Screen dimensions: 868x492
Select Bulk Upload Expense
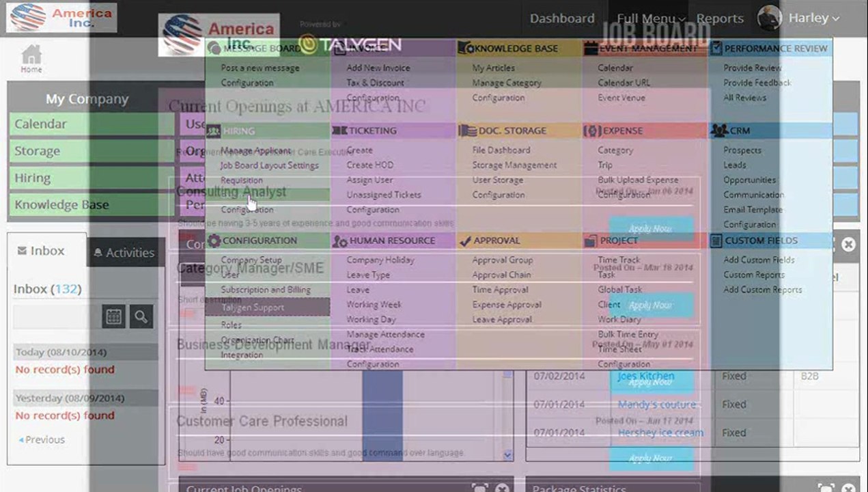tap(638, 180)
